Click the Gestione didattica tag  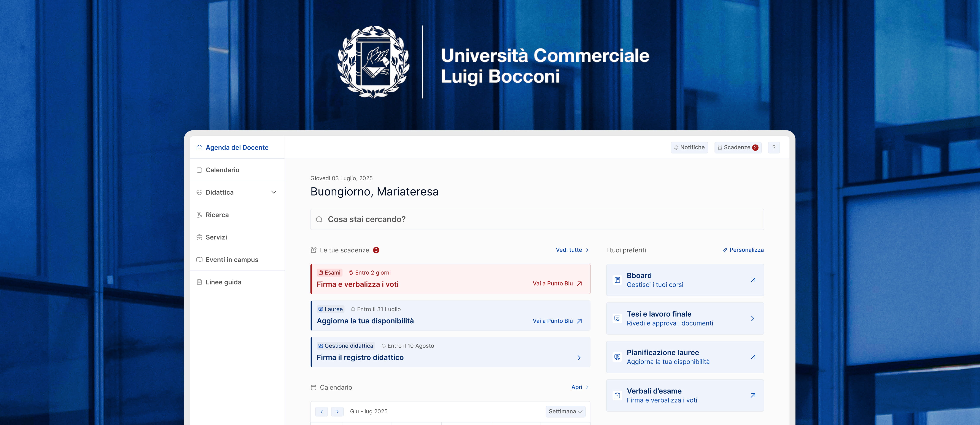(x=346, y=346)
